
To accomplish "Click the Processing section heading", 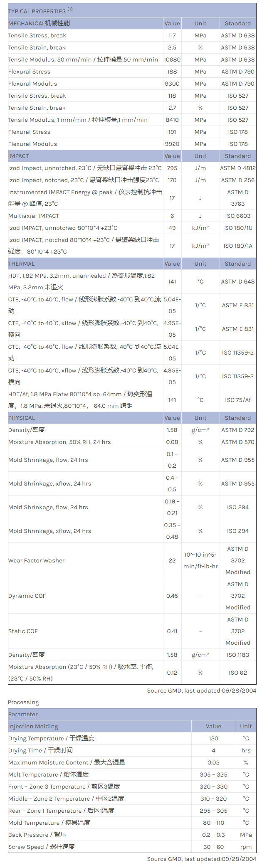I will pyautogui.click(x=23, y=703).
